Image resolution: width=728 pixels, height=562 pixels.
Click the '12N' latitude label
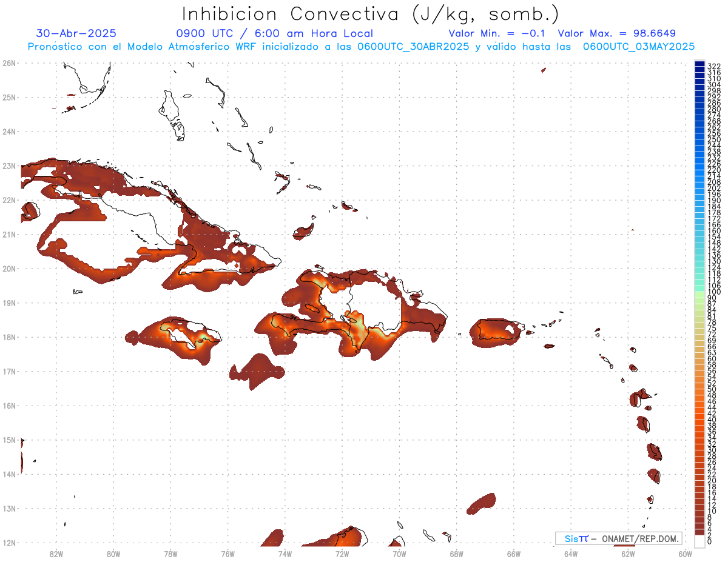click(x=9, y=543)
